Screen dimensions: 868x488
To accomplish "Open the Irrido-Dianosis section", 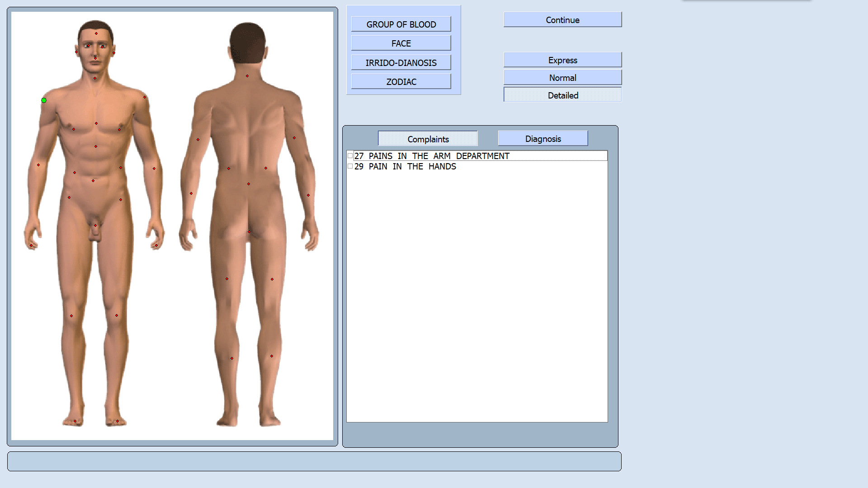I will click(x=401, y=62).
